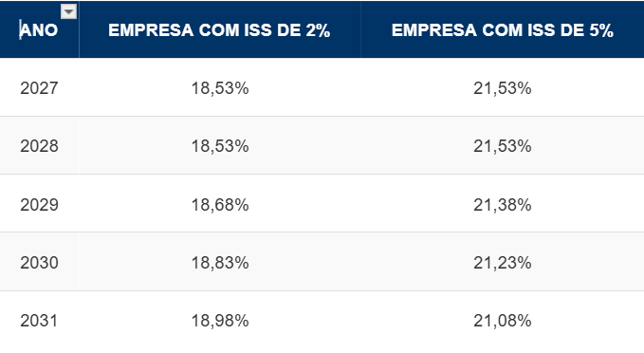
Task: Select 21,53% in the 2028 row
Action: [503, 146]
